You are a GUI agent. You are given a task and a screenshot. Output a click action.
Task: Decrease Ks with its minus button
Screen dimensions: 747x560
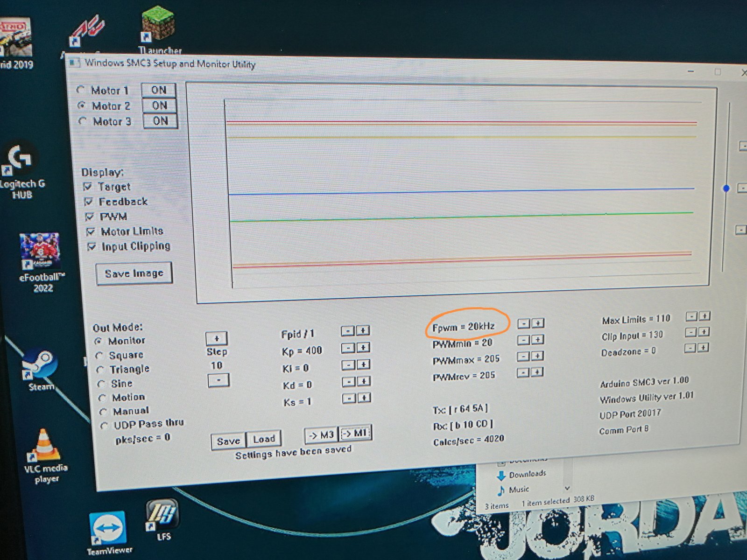349,399
